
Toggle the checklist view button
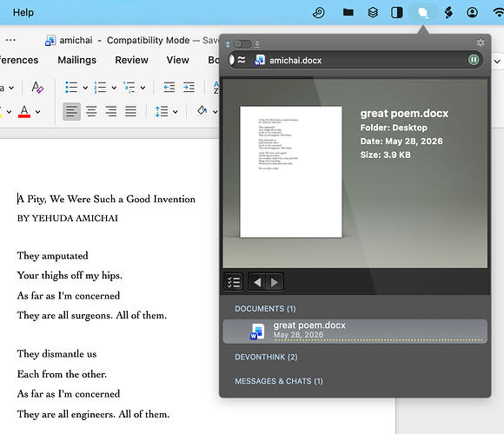point(234,282)
